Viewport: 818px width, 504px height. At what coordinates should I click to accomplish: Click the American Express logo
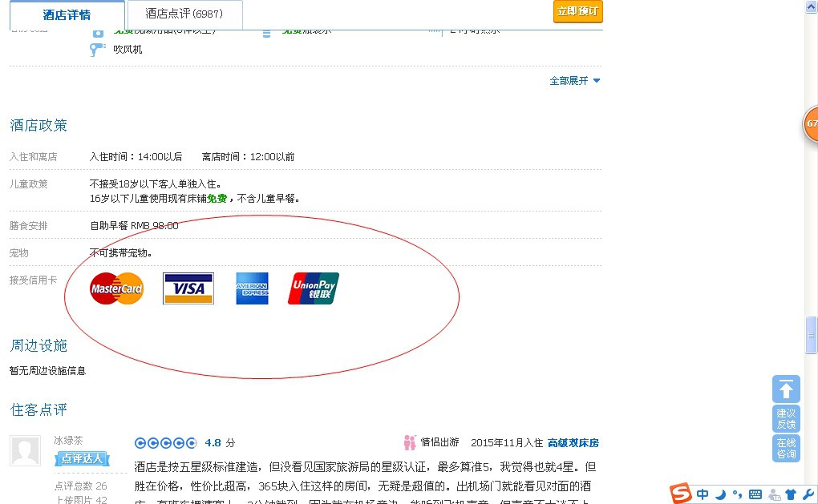[252, 288]
